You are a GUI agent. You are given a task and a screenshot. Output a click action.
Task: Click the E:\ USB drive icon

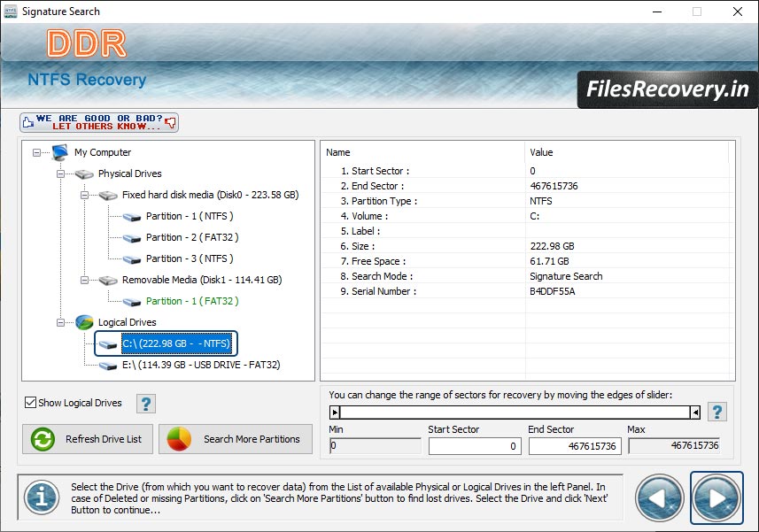click(x=108, y=366)
